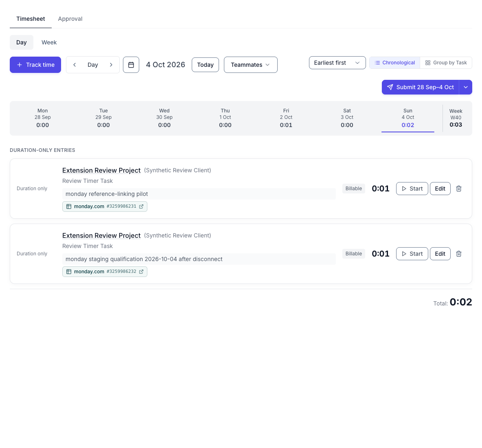Click the monday reference-linking pilot description
Screen dimensions: 482x448
(199, 194)
